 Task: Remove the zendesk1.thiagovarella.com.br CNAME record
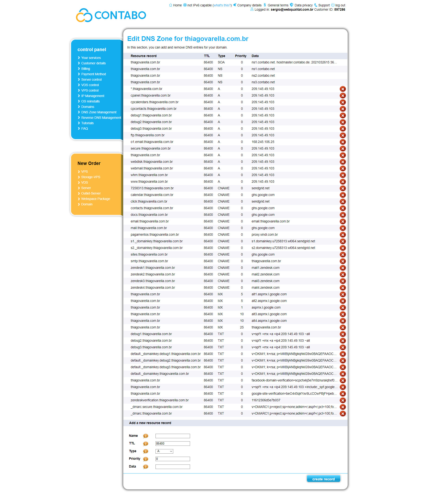click(x=343, y=268)
